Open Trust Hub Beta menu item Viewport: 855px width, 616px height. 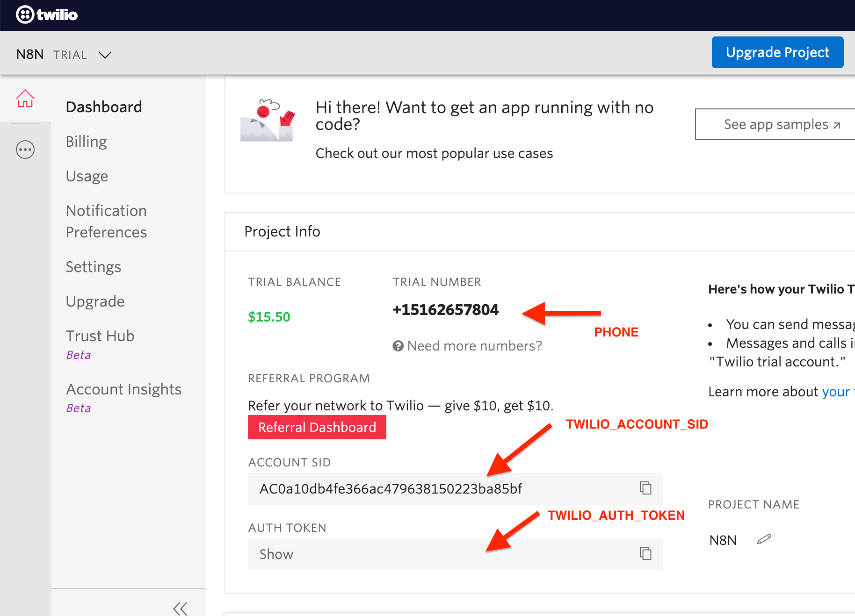tap(100, 344)
